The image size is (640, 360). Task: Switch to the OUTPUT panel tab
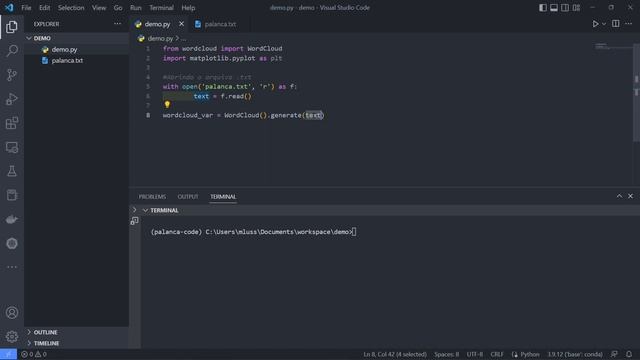[188, 197]
